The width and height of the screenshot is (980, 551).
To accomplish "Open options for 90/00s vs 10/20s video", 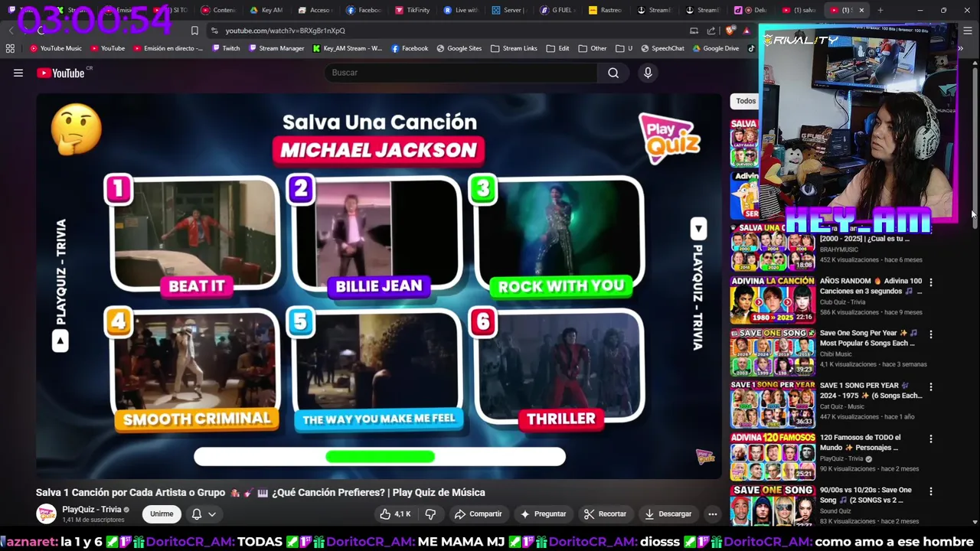I will (x=931, y=491).
